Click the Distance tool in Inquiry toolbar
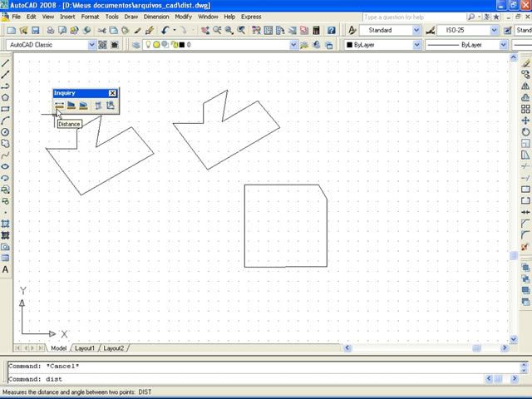This screenshot has width=532, height=399. pos(59,106)
